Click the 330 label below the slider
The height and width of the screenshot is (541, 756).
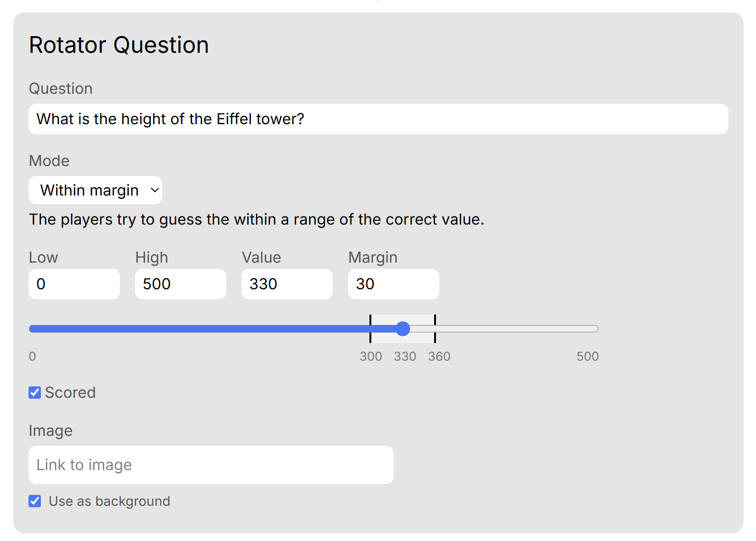coord(405,355)
